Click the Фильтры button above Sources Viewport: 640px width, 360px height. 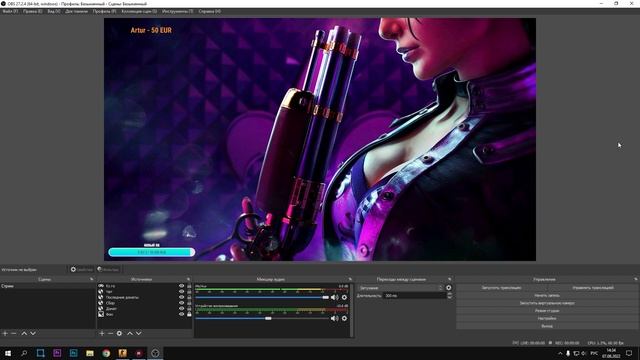108,269
